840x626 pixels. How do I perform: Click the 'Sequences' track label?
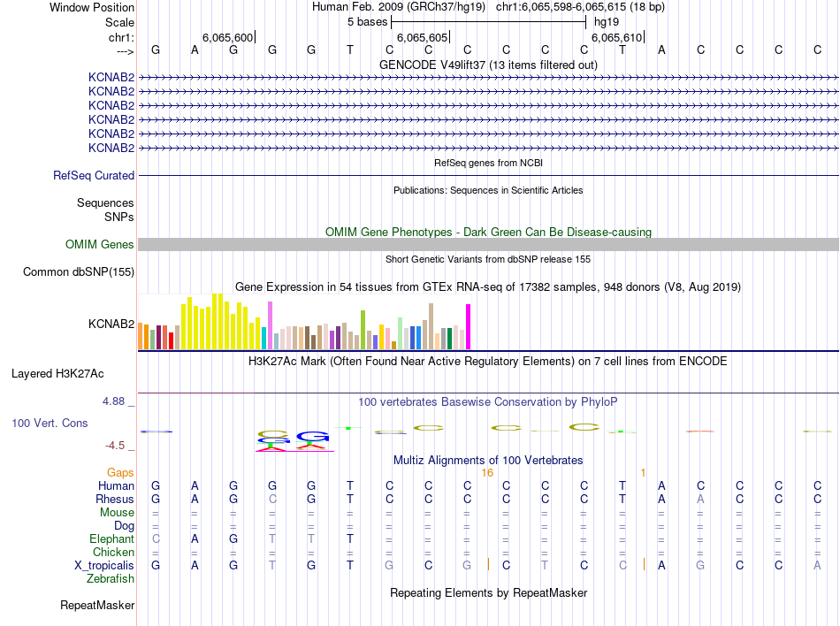(x=105, y=203)
